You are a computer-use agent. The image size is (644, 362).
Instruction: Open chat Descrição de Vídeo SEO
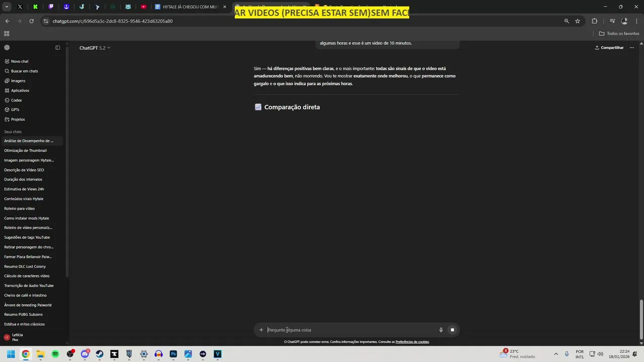[x=24, y=170]
